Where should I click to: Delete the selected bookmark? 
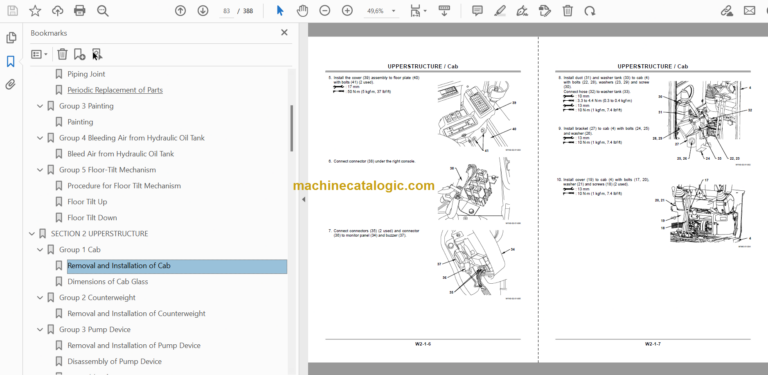(x=62, y=54)
